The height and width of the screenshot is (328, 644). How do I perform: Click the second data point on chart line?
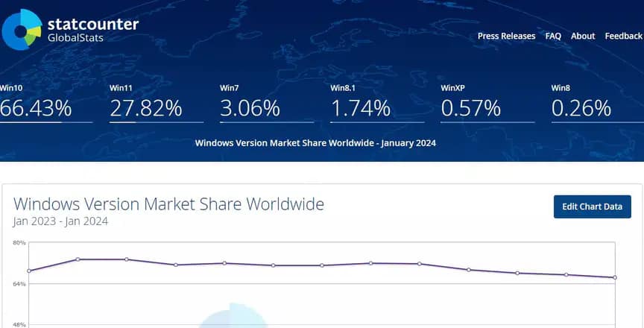78,259
